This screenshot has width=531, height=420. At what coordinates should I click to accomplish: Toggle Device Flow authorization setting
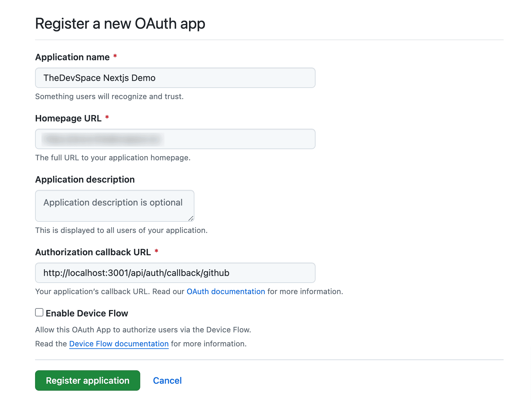[x=39, y=312]
